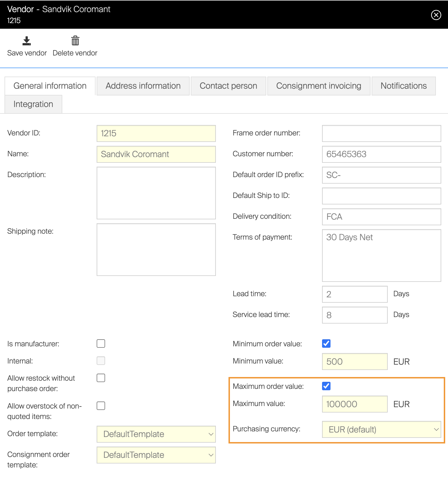Viewport: 448px width, 495px height.
Task: Select the Maximum value input field
Action: click(x=354, y=404)
